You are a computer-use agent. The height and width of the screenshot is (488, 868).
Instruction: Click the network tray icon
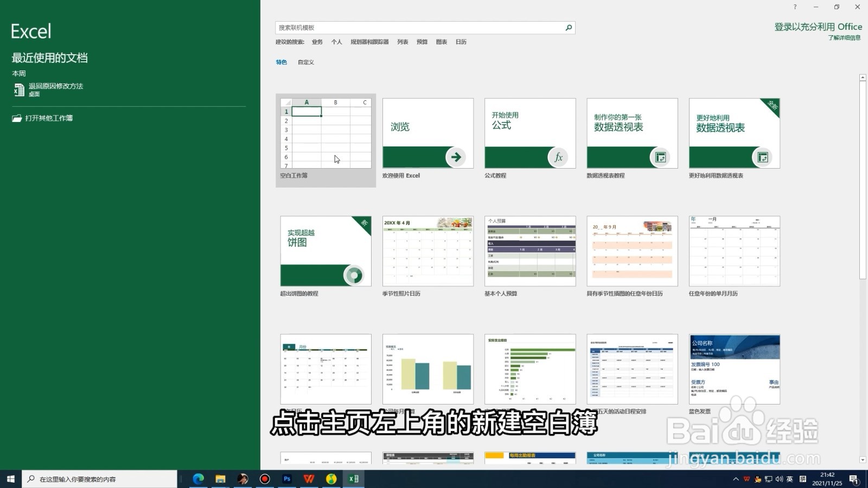pyautogui.click(x=768, y=479)
